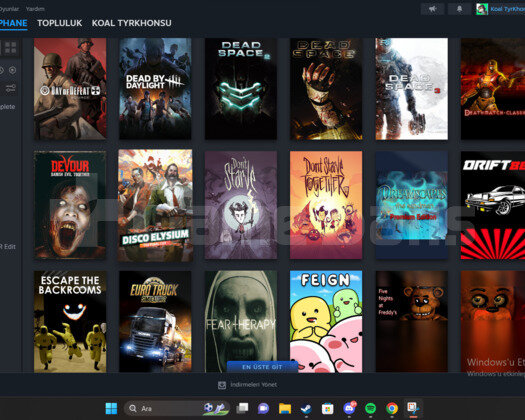
Task: Select DEVOUR game cover
Action: [70, 205]
